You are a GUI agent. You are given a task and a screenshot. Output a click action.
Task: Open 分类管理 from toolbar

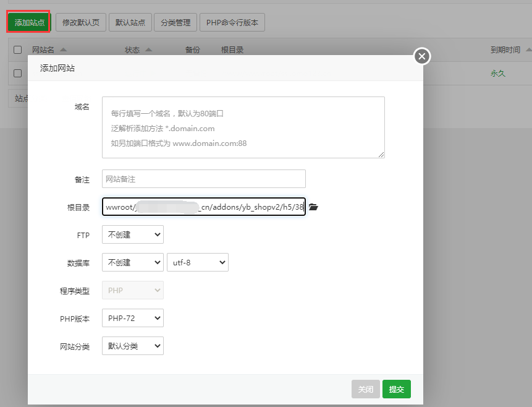coord(175,22)
